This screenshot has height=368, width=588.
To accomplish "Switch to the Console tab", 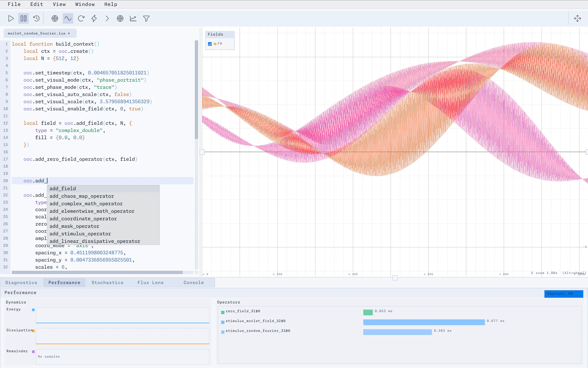I will pyautogui.click(x=194, y=283).
